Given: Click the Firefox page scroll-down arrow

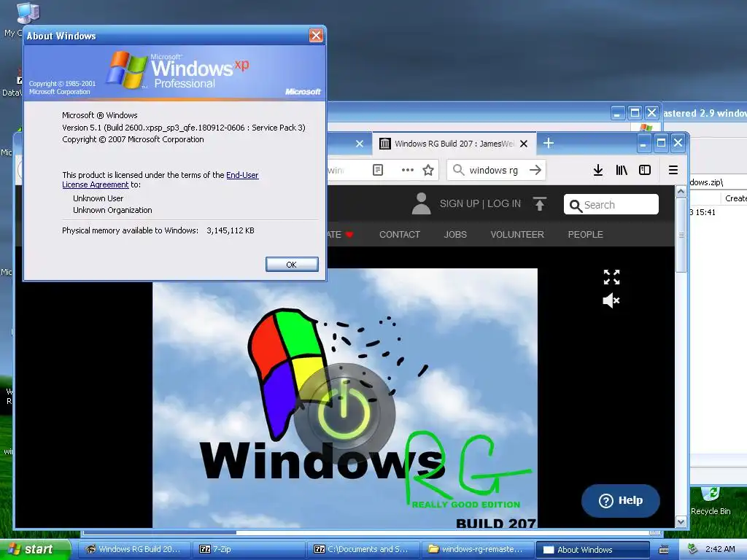Looking at the screenshot, I should (681, 522).
